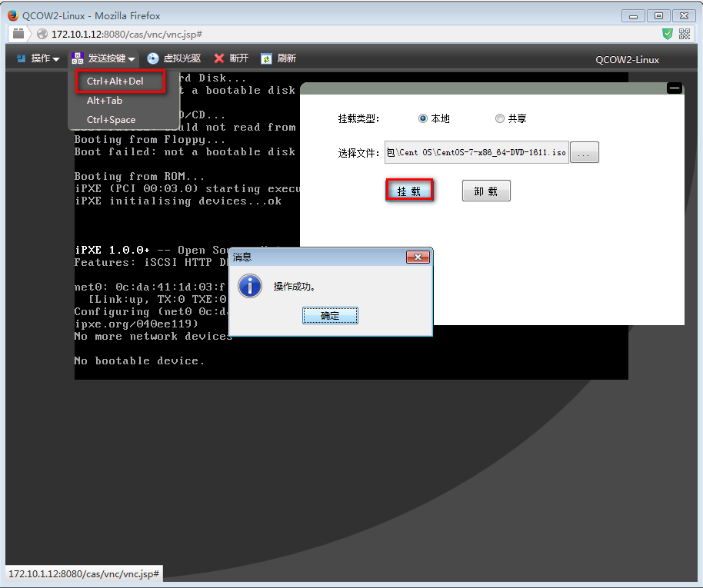The width and height of the screenshot is (703, 588).
Task: Click the Firefox logo in title bar
Action: tap(13, 15)
